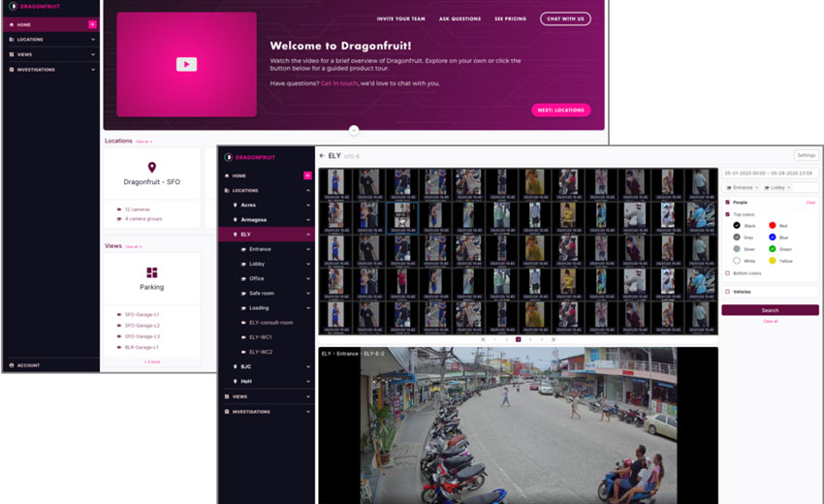824x504 pixels.
Task: Expand the Office camera group chevron
Action: pos(308,278)
